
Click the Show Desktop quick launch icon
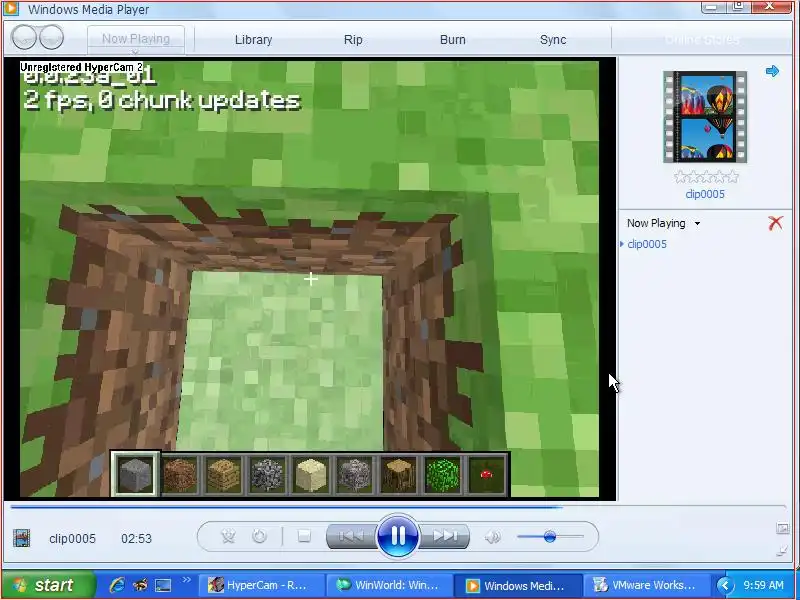(x=163, y=585)
